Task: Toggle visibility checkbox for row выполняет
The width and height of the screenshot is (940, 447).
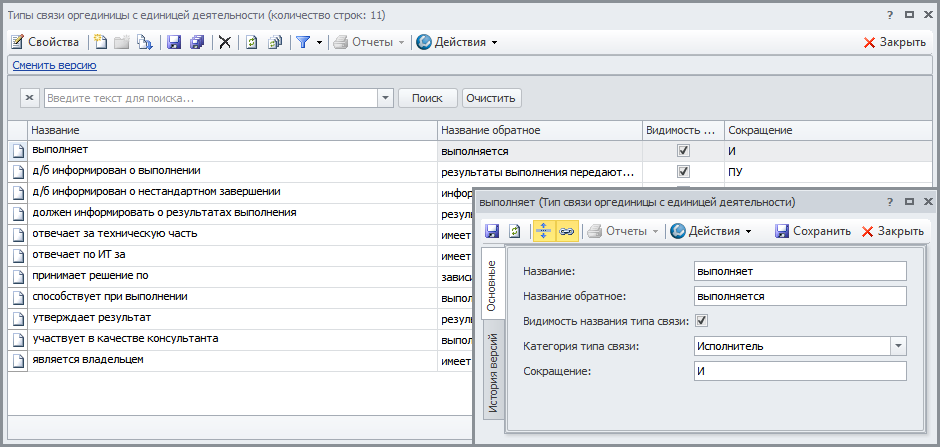Action: (x=684, y=151)
